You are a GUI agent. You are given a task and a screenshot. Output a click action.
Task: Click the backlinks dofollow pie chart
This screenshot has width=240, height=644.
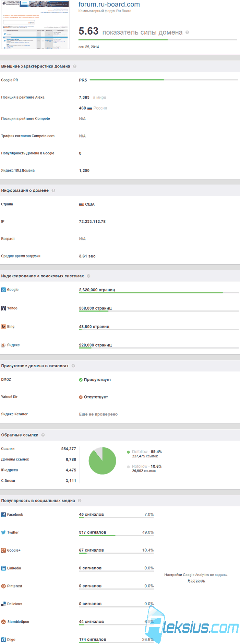[x=102, y=461]
